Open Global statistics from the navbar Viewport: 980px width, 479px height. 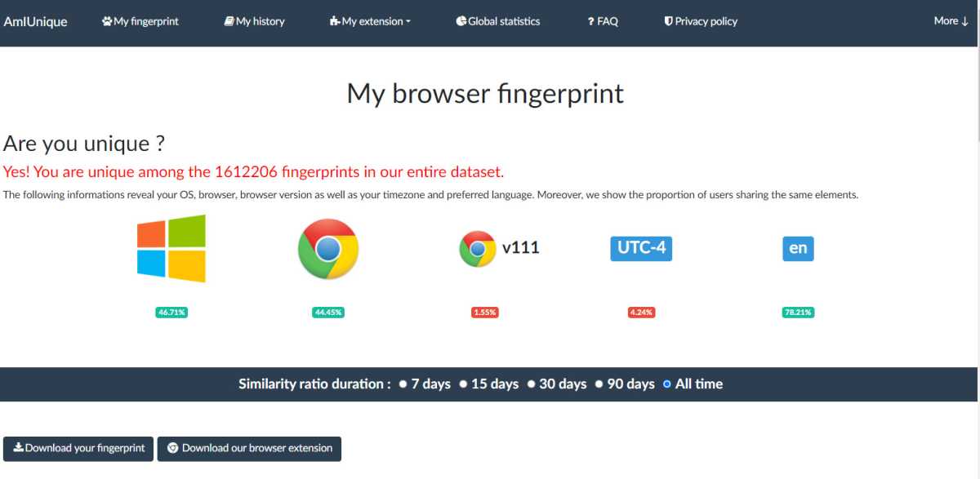click(x=498, y=21)
